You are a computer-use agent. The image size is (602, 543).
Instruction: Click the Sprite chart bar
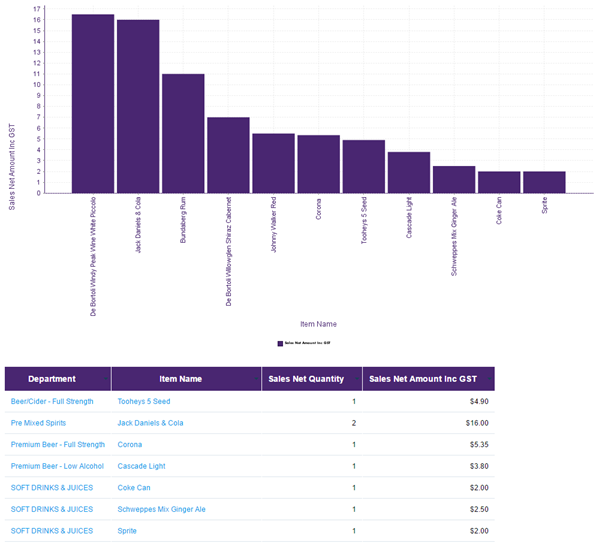(x=544, y=182)
